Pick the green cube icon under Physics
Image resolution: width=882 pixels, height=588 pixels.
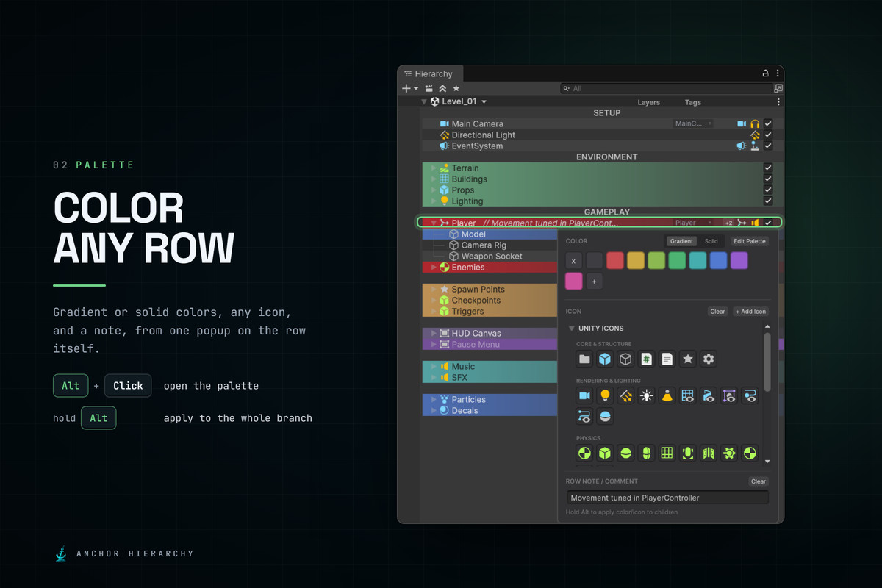605,453
